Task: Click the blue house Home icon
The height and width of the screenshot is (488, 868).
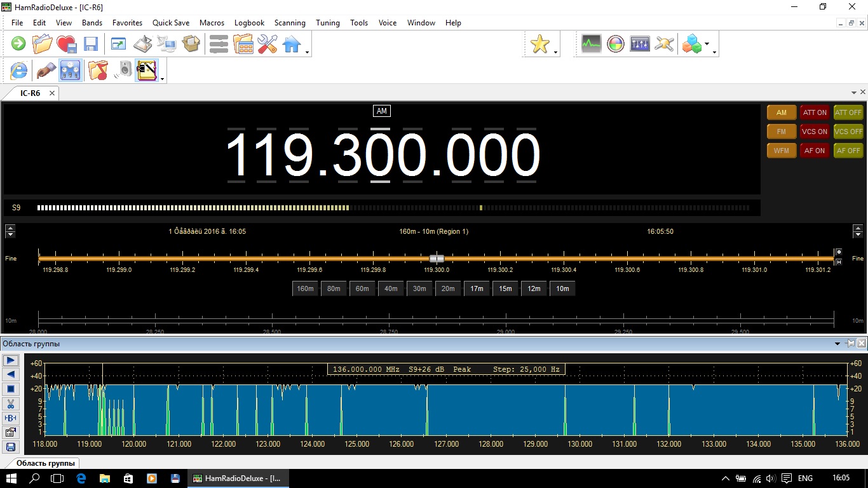Action: point(292,44)
